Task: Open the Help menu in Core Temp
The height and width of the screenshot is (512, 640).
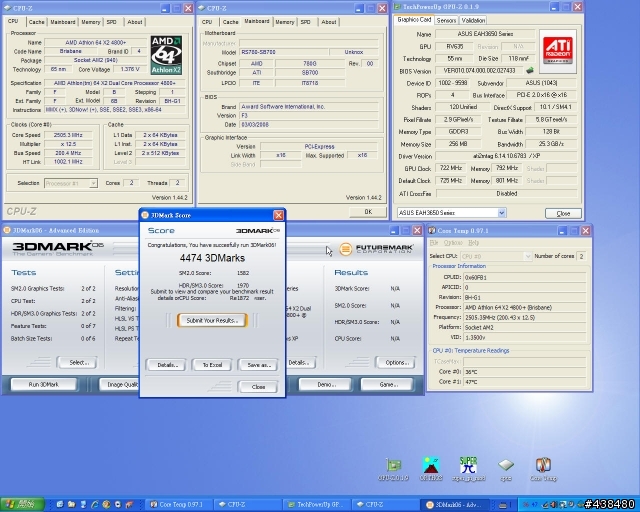Action: coord(473,243)
